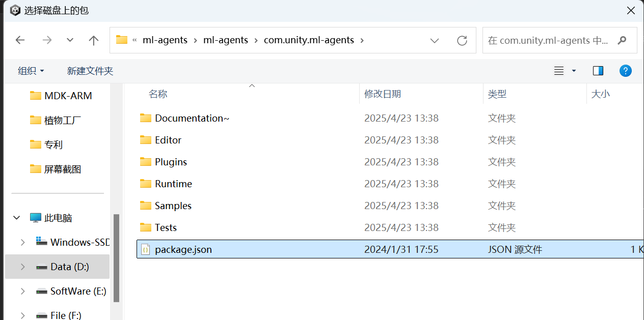
Task: Click the view layout list icon
Action: click(559, 71)
